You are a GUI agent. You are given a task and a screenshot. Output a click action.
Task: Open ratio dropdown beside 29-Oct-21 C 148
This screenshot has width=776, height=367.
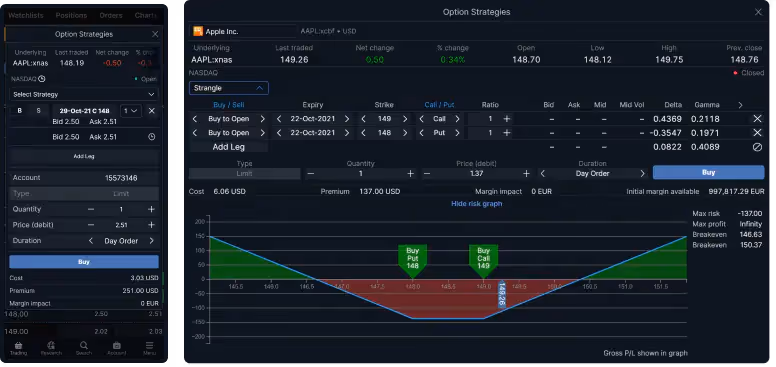coord(131,111)
